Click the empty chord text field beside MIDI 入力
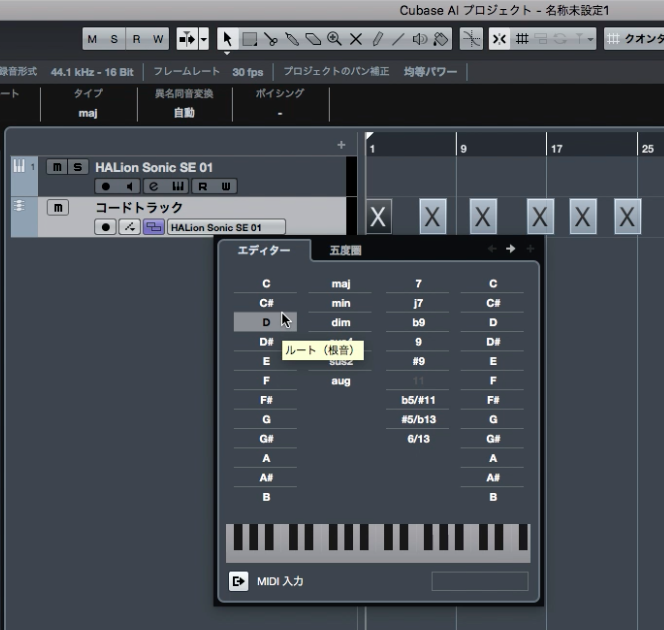This screenshot has height=630, width=664. click(480, 581)
